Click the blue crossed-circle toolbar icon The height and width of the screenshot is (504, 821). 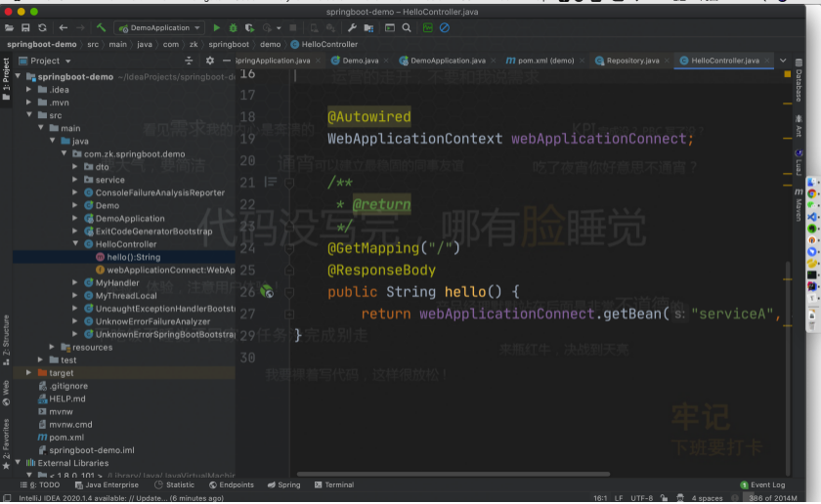pyautogui.click(x=445, y=27)
